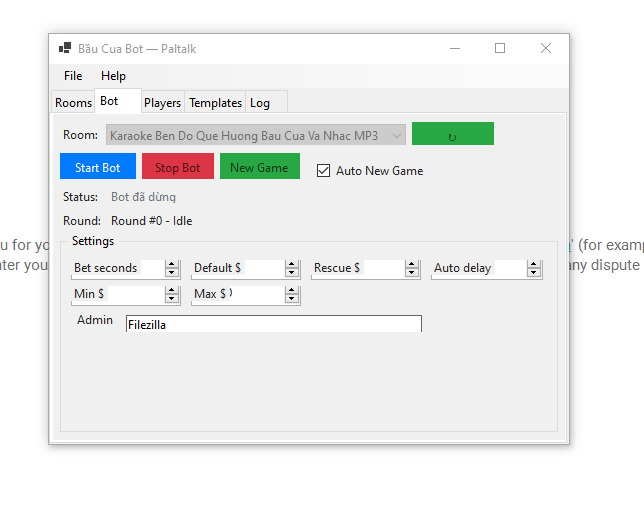Open the File menu
Image resolution: width=644 pixels, height=505 pixels.
(x=73, y=76)
